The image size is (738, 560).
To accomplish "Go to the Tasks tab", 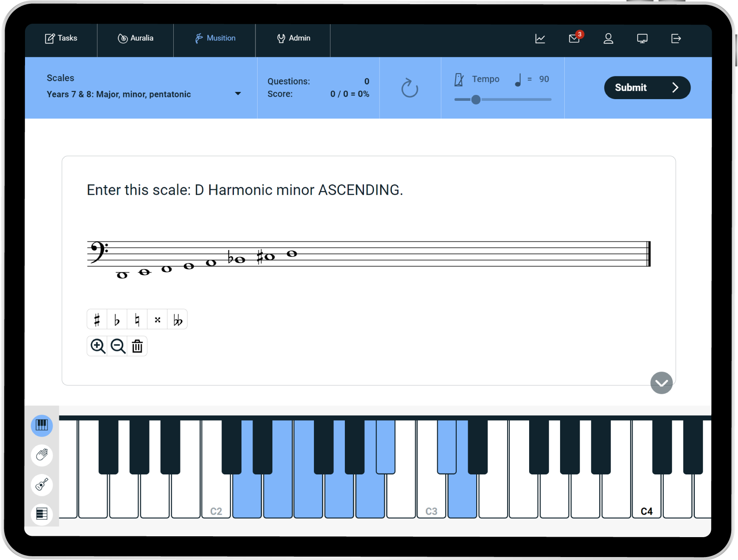I will pyautogui.click(x=61, y=38).
